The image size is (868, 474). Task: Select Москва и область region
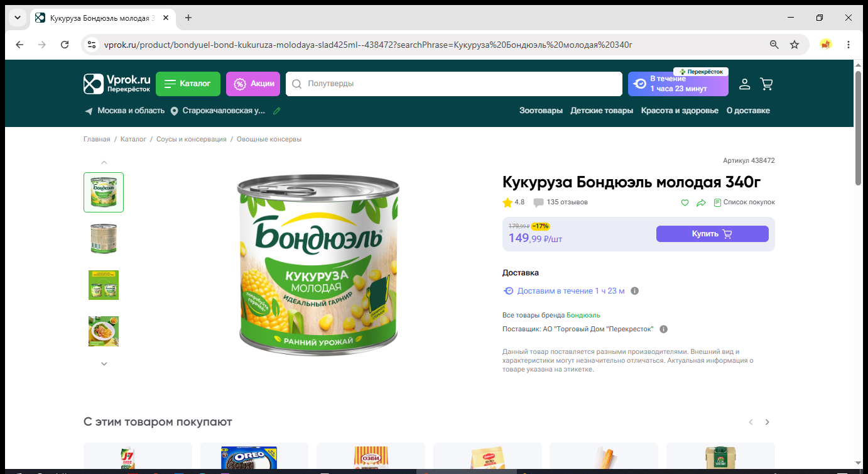pyautogui.click(x=124, y=111)
